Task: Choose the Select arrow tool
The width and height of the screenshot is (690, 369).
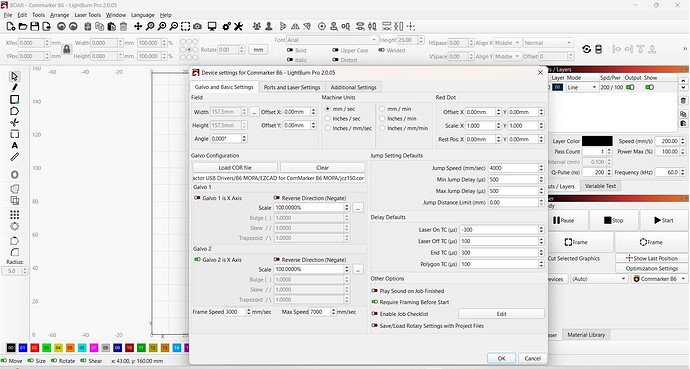Action: (15, 76)
